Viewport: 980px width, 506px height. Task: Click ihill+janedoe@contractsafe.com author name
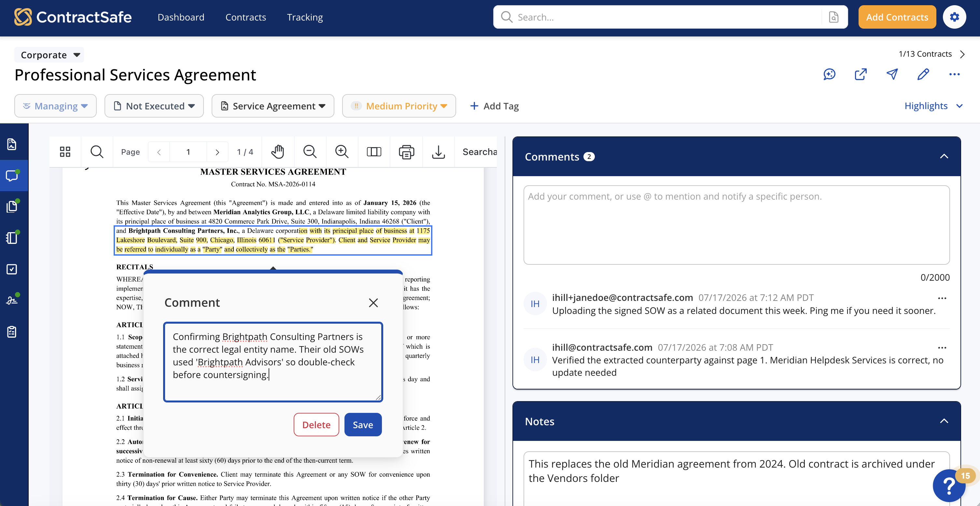click(622, 298)
